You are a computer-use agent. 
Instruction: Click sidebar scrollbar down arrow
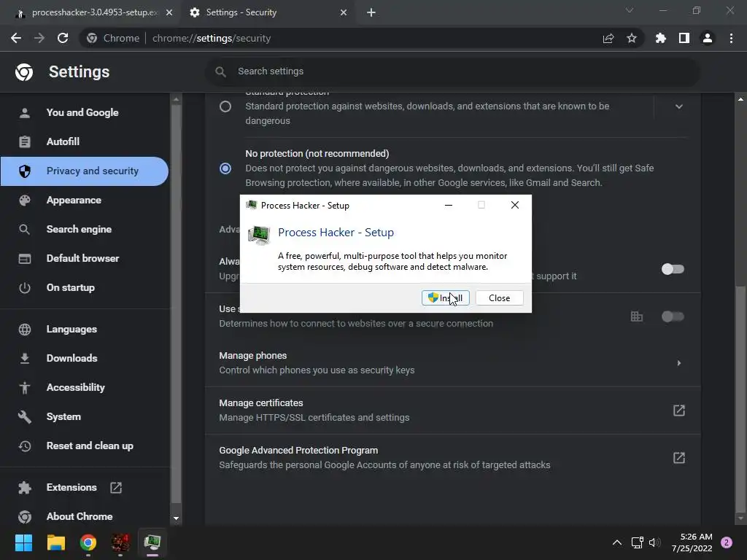pos(176,518)
